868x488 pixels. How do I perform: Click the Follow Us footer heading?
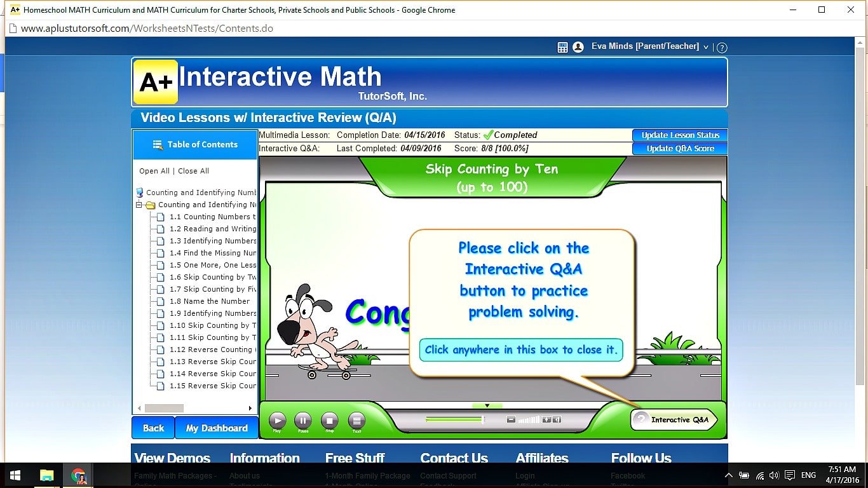641,458
